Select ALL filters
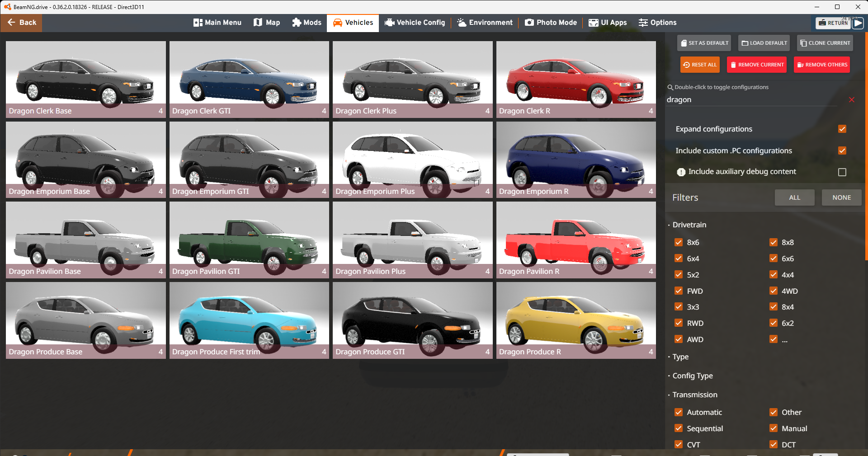The width and height of the screenshot is (868, 456). 795,197
